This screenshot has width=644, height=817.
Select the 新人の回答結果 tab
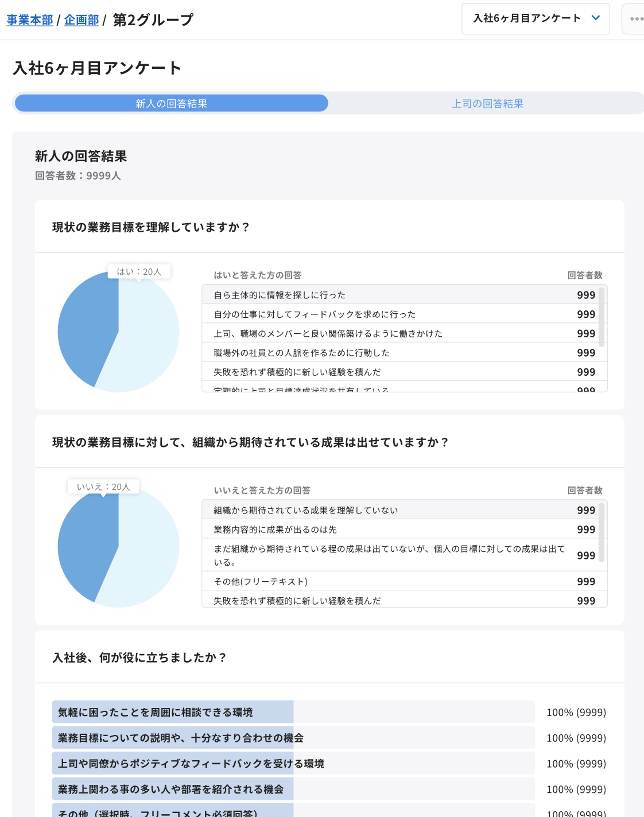pyautogui.click(x=171, y=104)
